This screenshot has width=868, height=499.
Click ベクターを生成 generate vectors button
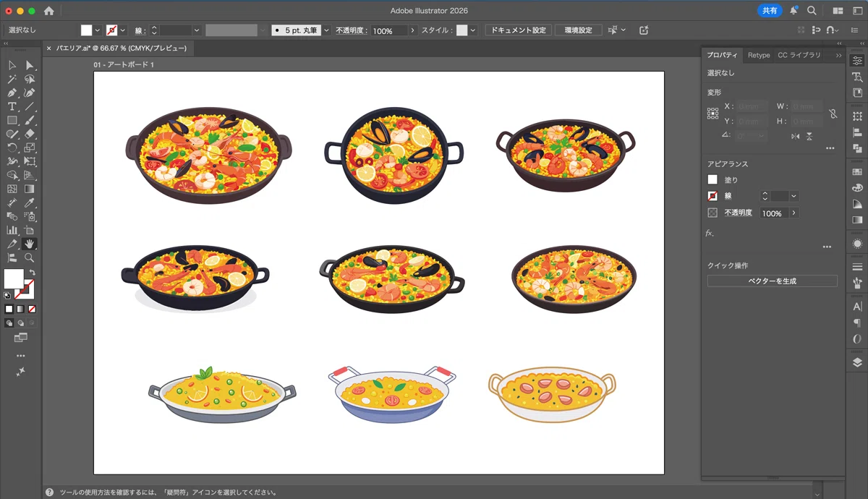772,281
